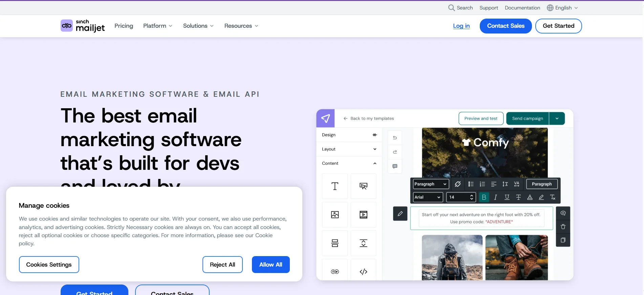Select the HTML code content block

(x=363, y=271)
